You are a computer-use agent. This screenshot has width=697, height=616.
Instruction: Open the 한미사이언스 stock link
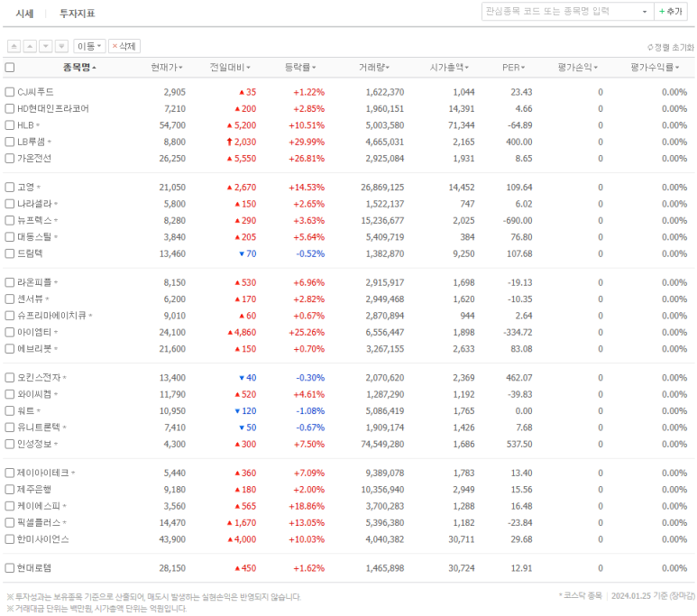(43, 539)
